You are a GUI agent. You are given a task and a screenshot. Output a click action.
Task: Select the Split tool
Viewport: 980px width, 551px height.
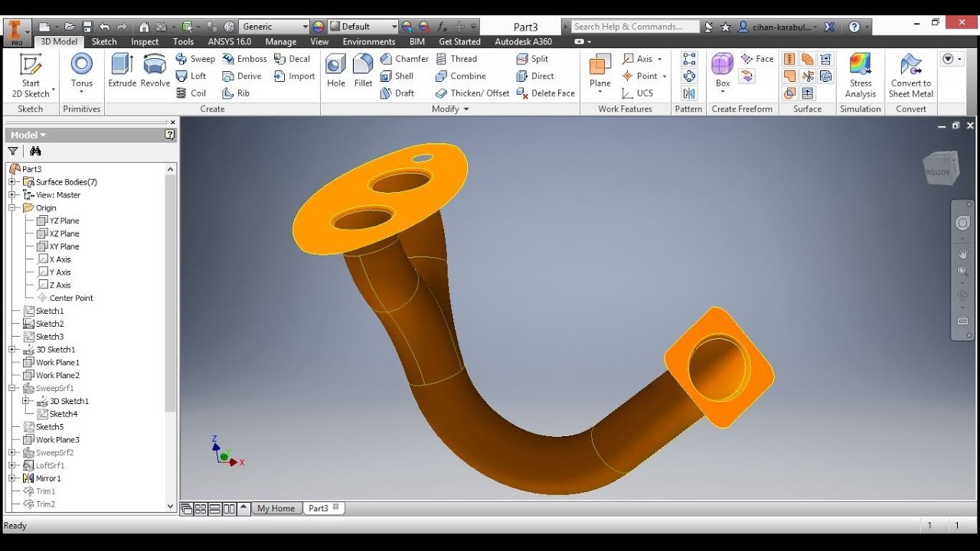tap(533, 59)
